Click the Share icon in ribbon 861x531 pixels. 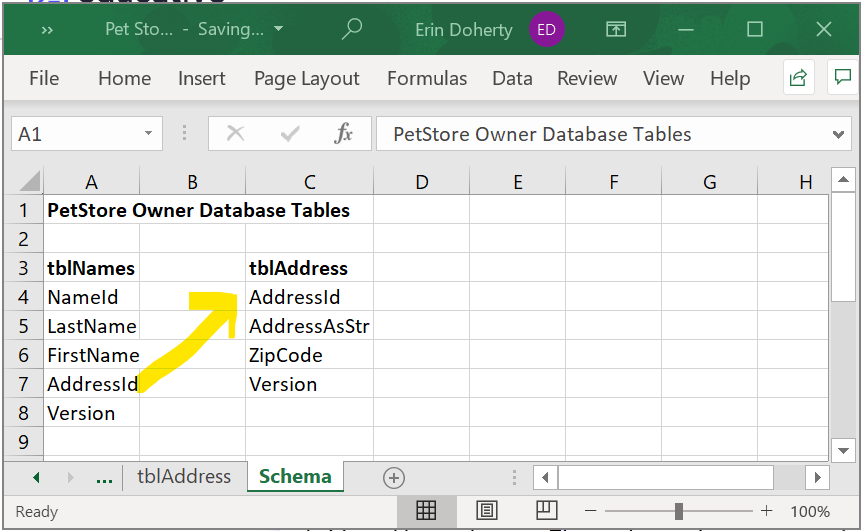click(x=798, y=78)
